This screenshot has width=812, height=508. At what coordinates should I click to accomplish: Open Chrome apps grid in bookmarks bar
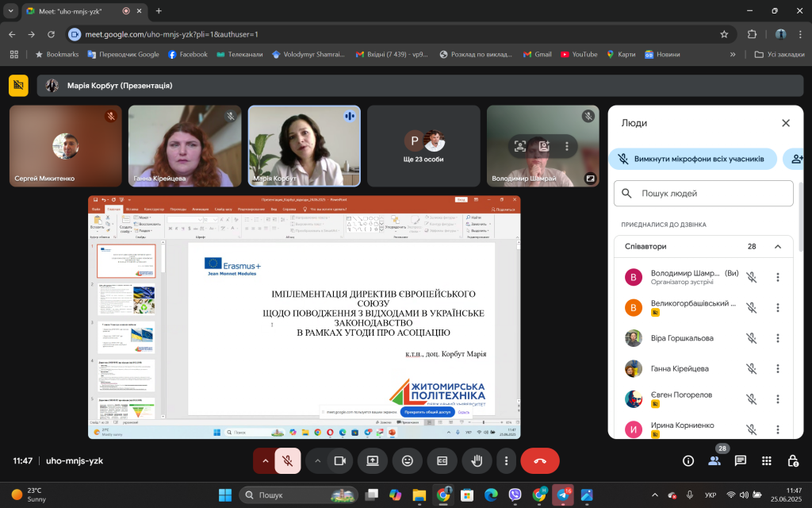coord(14,55)
